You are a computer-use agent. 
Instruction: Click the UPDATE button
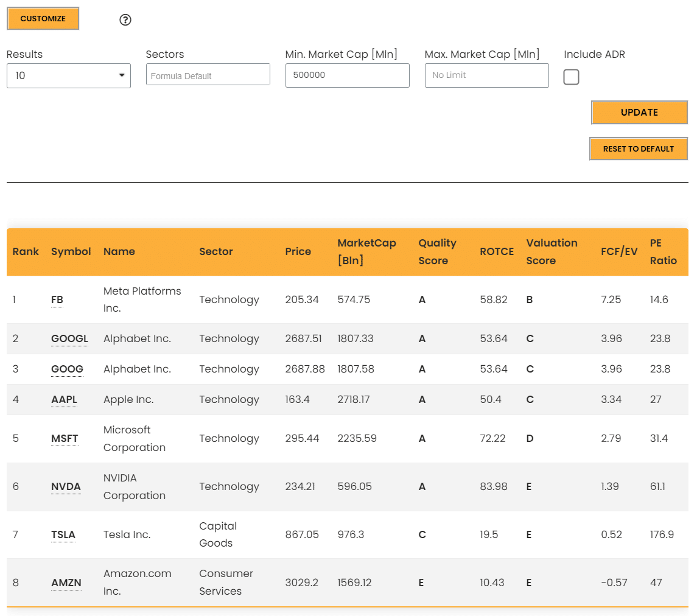[x=639, y=113]
